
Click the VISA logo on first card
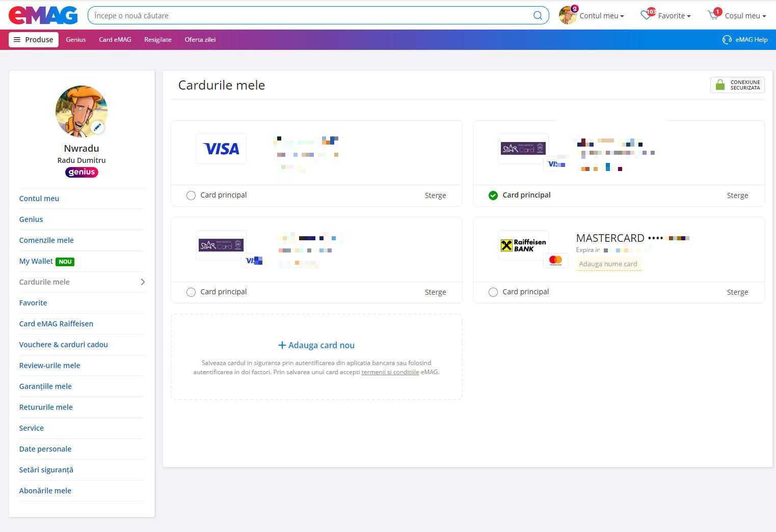(221, 149)
